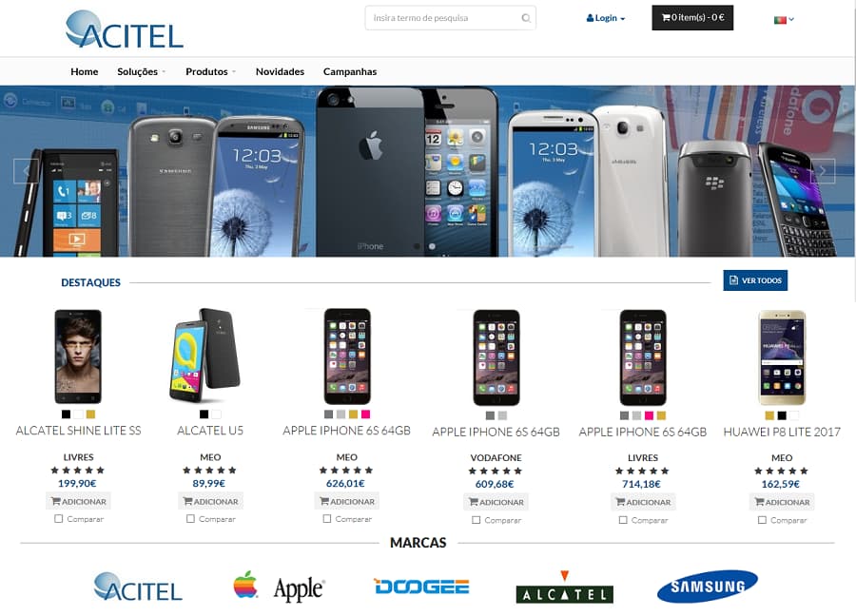Tick Comparar for Huawei P8 Lite 2017

tap(762, 520)
